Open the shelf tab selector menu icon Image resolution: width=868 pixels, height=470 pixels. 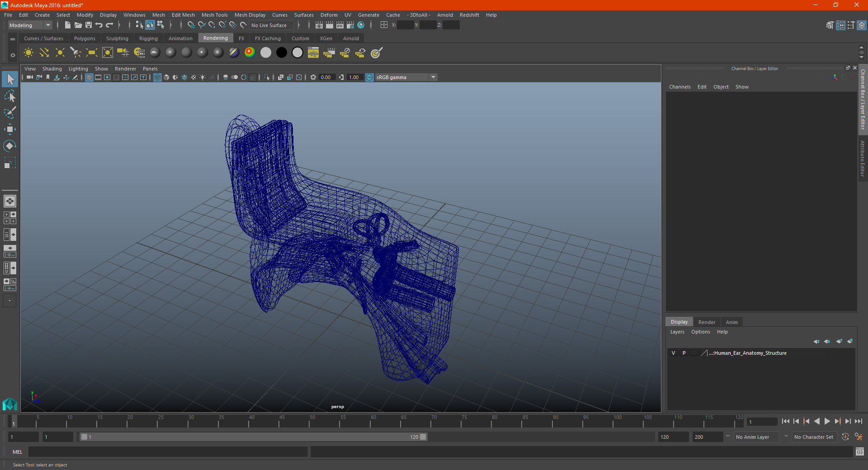click(x=13, y=39)
